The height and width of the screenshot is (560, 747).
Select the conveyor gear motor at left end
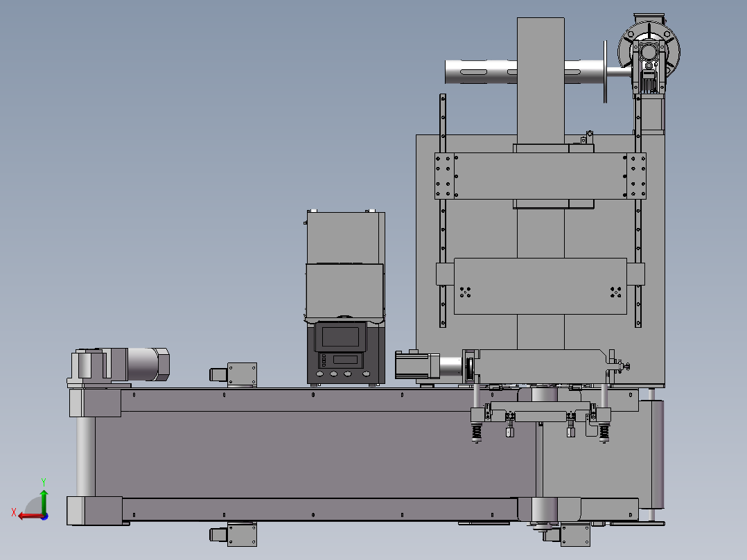point(119,367)
